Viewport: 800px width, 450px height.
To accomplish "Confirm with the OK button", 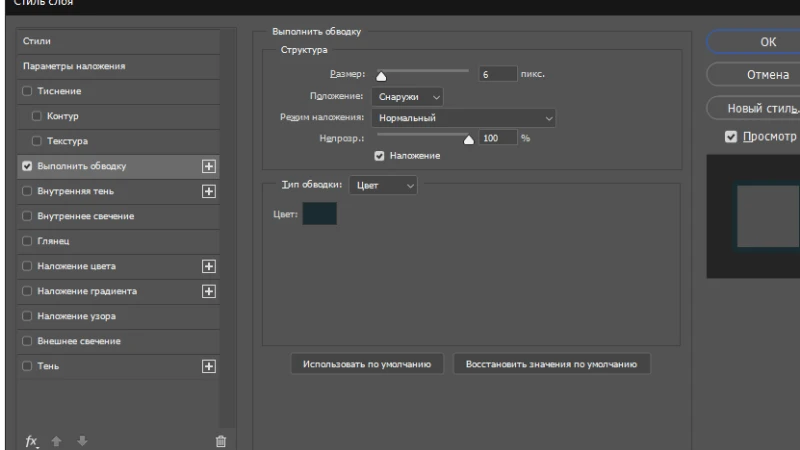I will 754,42.
